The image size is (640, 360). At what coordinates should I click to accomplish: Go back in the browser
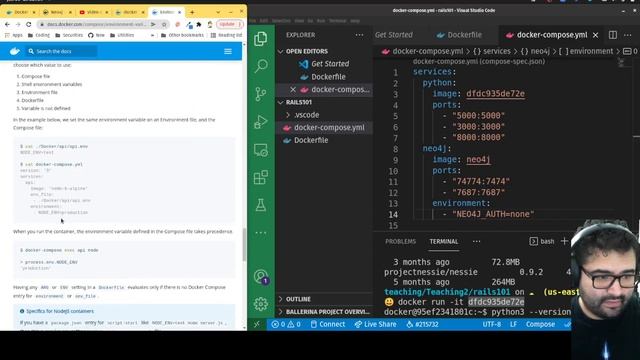[7, 24]
